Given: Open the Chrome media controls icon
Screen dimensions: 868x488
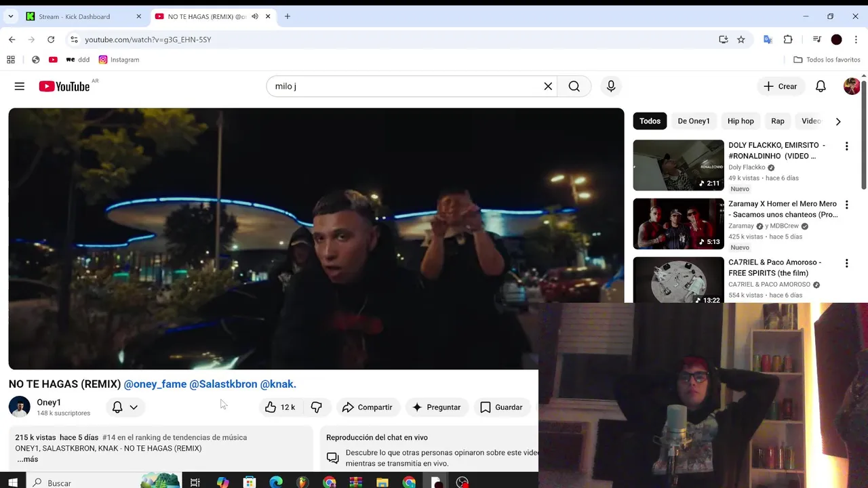Looking at the screenshot, I should click(x=817, y=39).
